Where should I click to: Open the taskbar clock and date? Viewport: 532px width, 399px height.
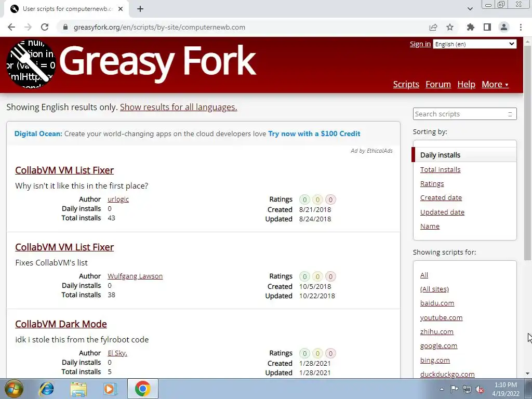506,389
